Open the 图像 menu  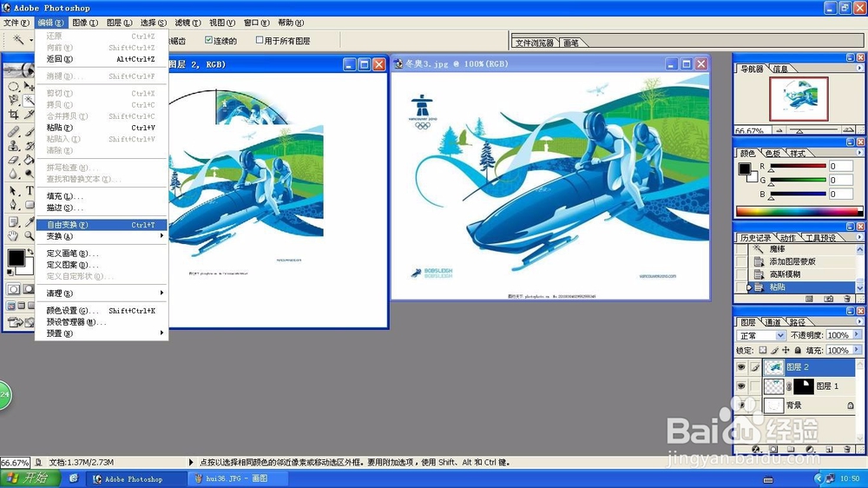coord(85,23)
